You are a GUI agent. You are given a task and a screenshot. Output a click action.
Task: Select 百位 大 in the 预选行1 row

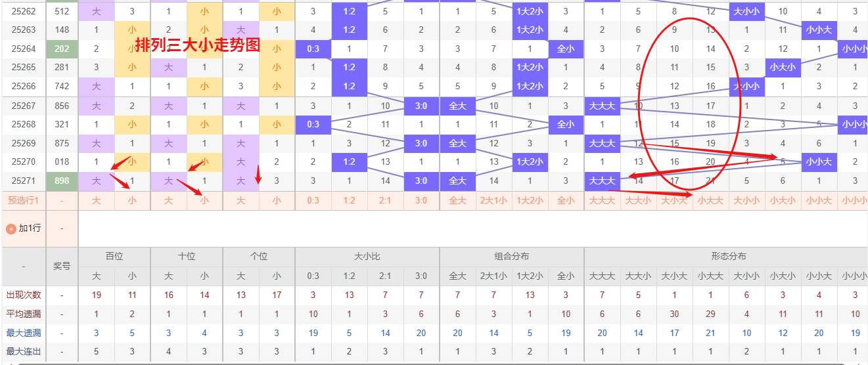97,201
